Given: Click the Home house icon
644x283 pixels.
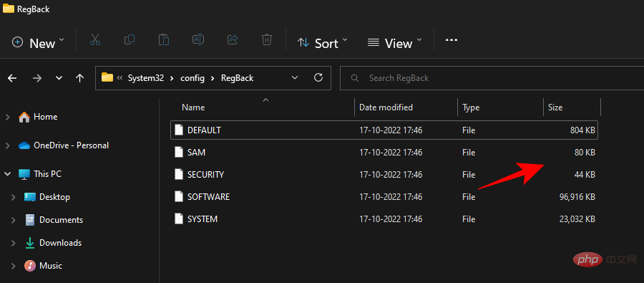Looking at the screenshot, I should [x=24, y=117].
